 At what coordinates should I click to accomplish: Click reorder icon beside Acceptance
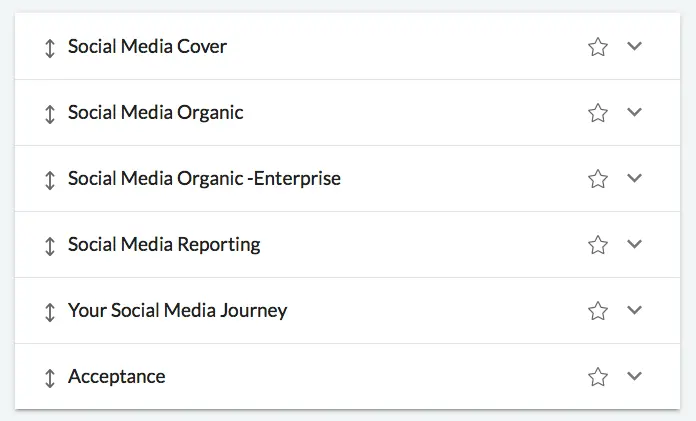tap(49, 377)
